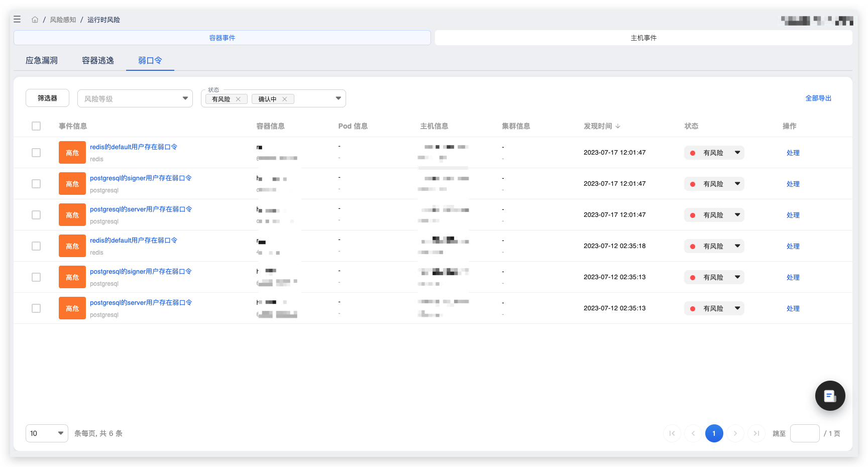
Task: Click 运行时风险 breadcrumb text
Action: (103, 20)
